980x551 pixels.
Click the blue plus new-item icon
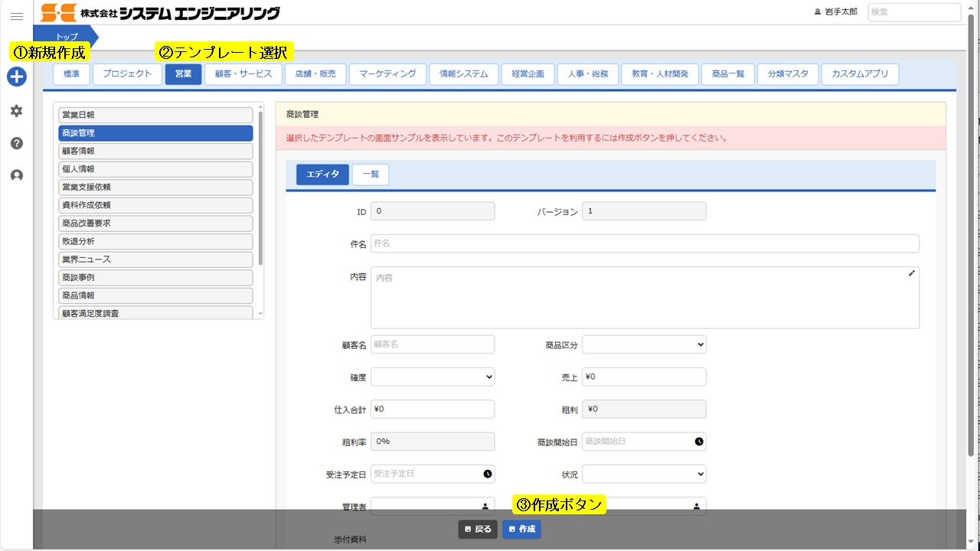point(17,77)
